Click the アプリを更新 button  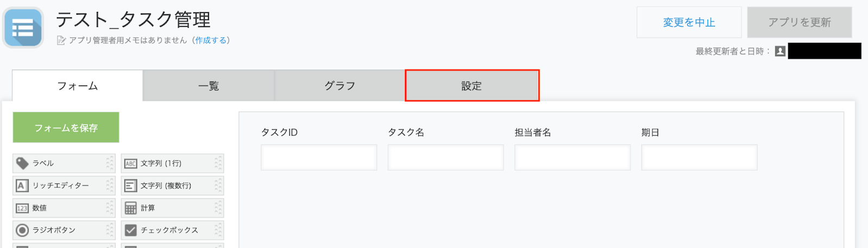(800, 22)
